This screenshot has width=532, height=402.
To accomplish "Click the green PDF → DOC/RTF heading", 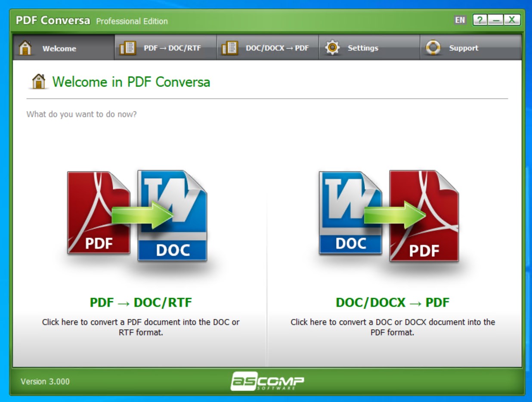I will [x=141, y=303].
